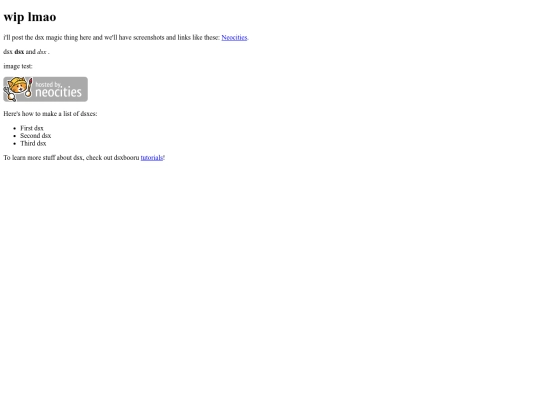Click the "hosted by" text in badge
Viewport: 540px width, 405px height.
tap(48, 84)
